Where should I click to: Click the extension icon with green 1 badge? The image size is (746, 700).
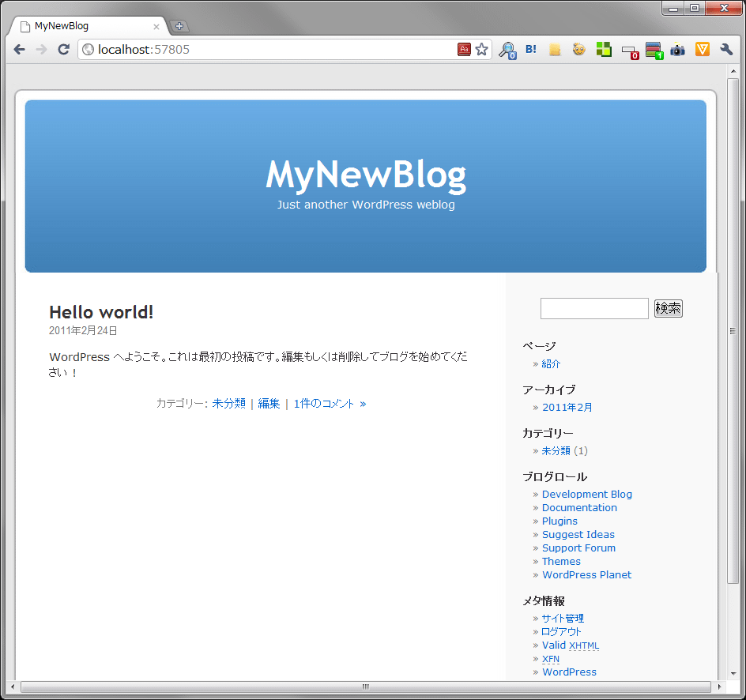pyautogui.click(x=654, y=51)
